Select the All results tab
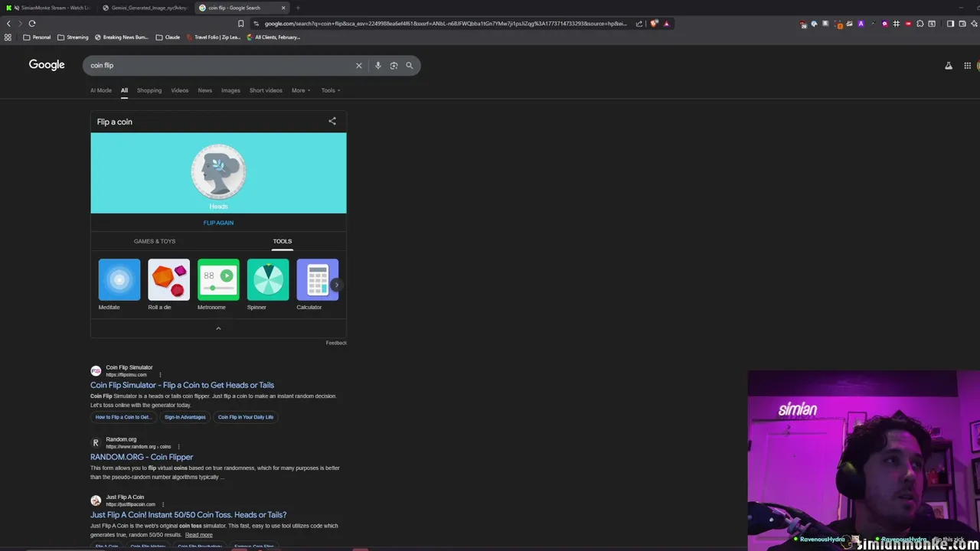The width and height of the screenshot is (980, 551). pyautogui.click(x=124, y=90)
